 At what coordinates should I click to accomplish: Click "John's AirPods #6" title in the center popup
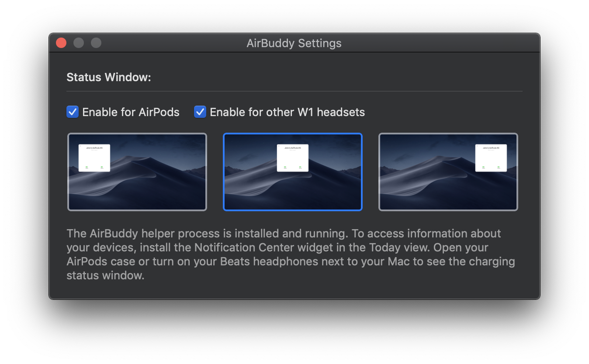[x=293, y=148]
